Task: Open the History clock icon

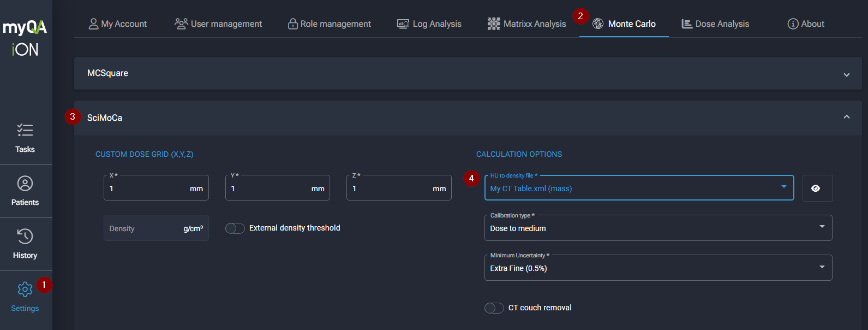Action: [25, 237]
